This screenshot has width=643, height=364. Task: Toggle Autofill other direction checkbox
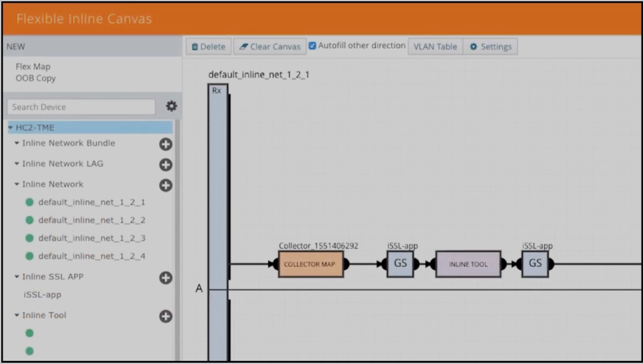(x=312, y=46)
